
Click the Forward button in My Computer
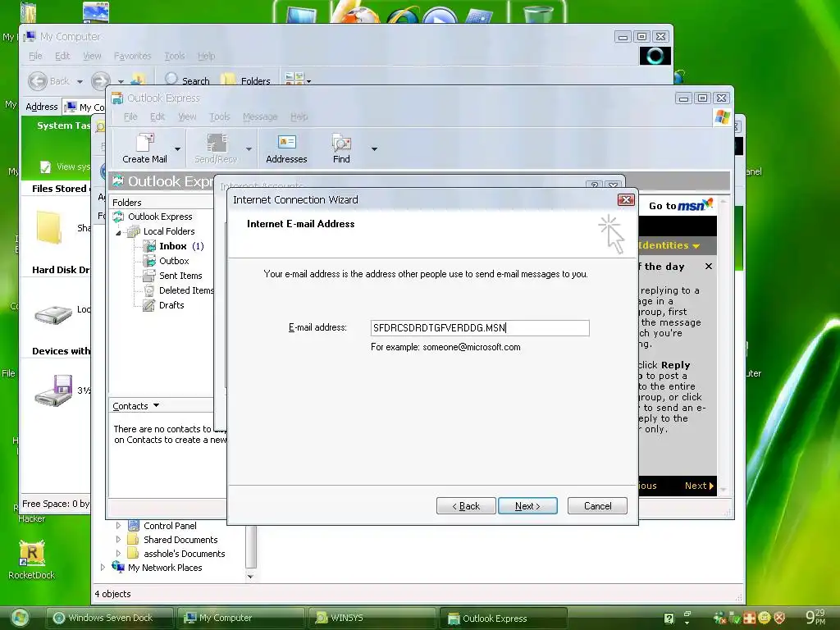tap(100, 81)
